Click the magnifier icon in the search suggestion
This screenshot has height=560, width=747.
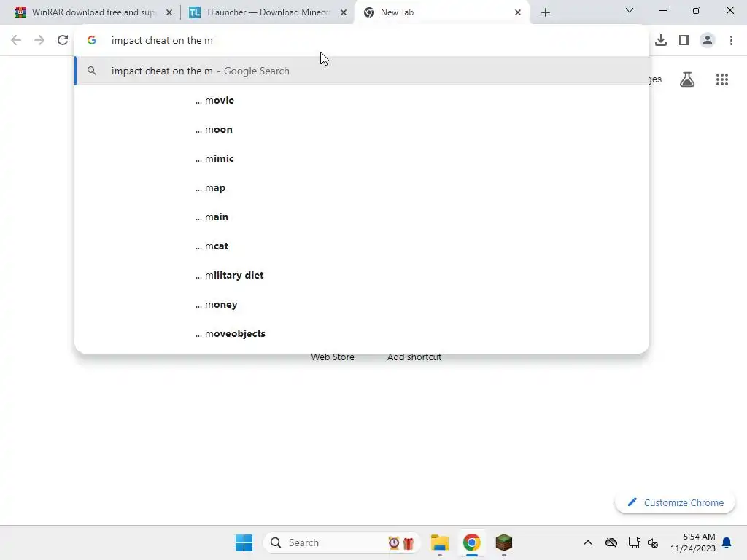(x=92, y=71)
